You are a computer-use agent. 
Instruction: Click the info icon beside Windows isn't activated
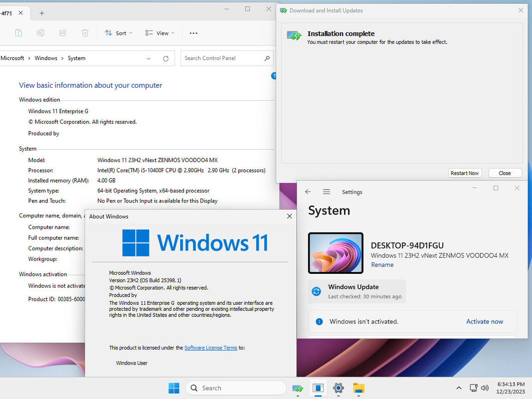click(319, 321)
